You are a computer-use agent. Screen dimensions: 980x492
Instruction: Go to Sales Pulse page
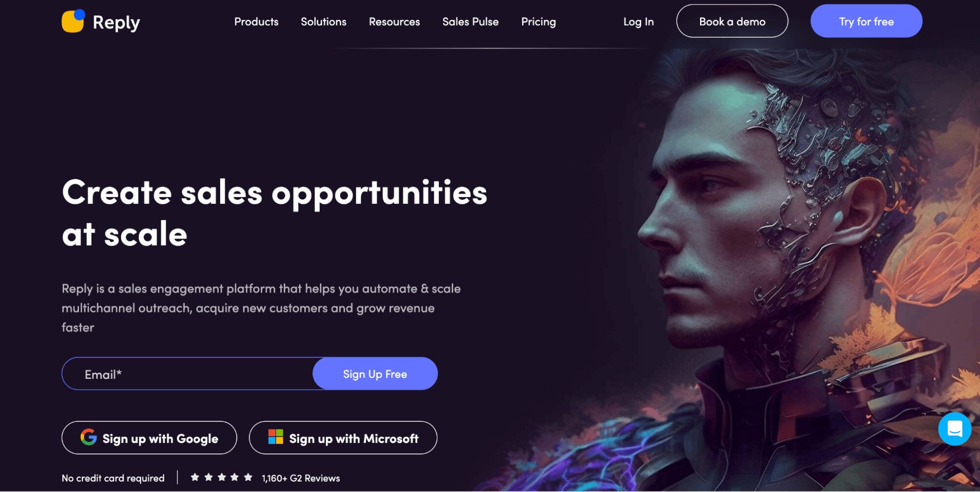[471, 22]
